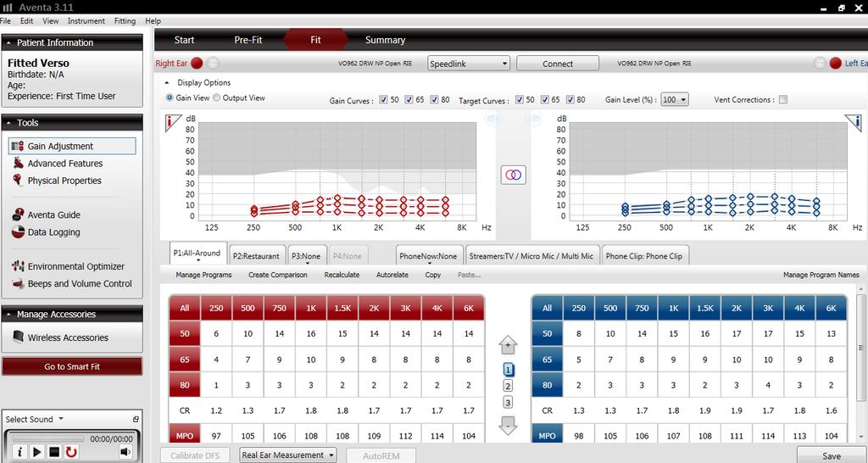Open the Fitting menu
868x463 pixels.
click(x=125, y=21)
